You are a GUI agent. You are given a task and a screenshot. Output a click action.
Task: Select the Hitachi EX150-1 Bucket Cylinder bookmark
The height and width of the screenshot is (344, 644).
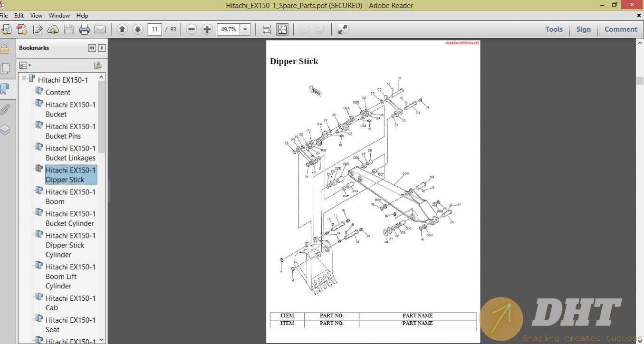(x=70, y=219)
